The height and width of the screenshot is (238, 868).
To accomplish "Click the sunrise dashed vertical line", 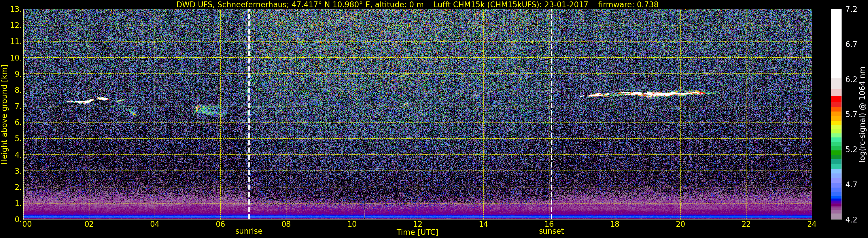I will tap(249, 114).
